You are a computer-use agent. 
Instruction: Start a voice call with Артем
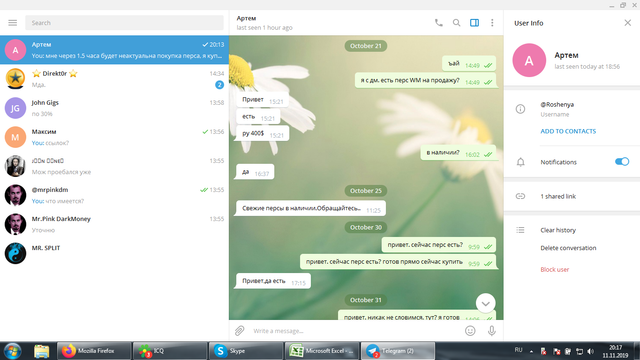(438, 23)
